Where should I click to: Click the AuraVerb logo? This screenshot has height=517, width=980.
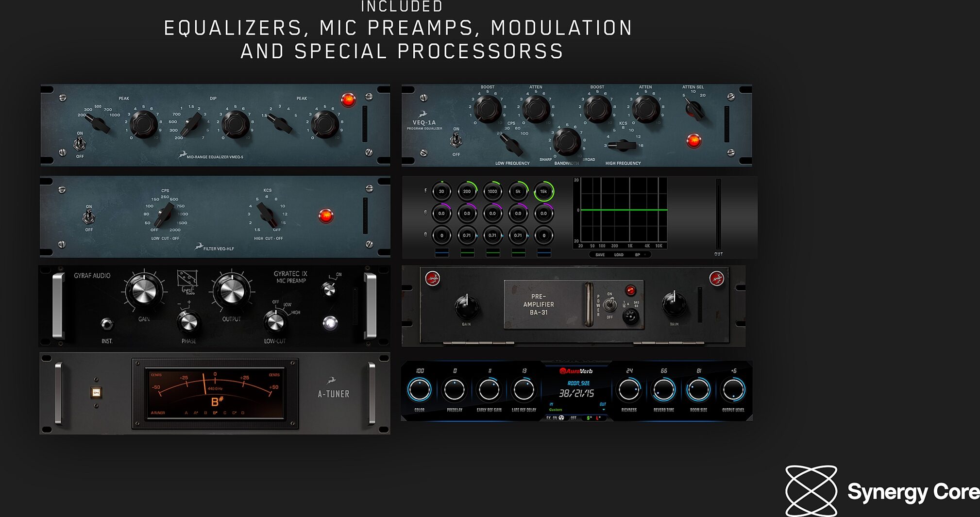click(576, 371)
